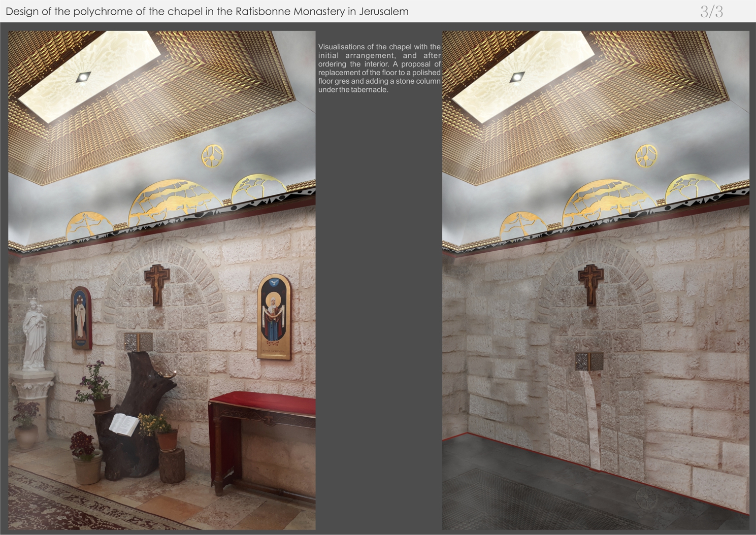Click the tabernacle box in the right image
This screenshot has width=756, height=535.
[x=589, y=361]
